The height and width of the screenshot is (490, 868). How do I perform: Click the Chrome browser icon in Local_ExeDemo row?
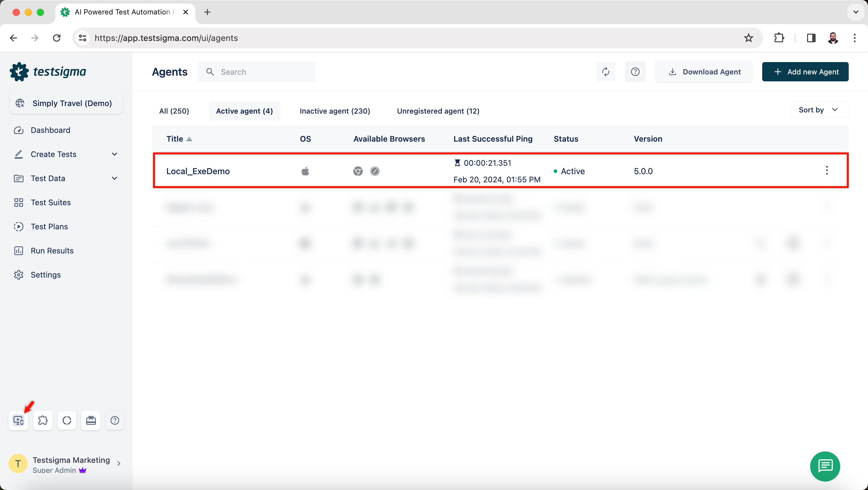tap(358, 171)
